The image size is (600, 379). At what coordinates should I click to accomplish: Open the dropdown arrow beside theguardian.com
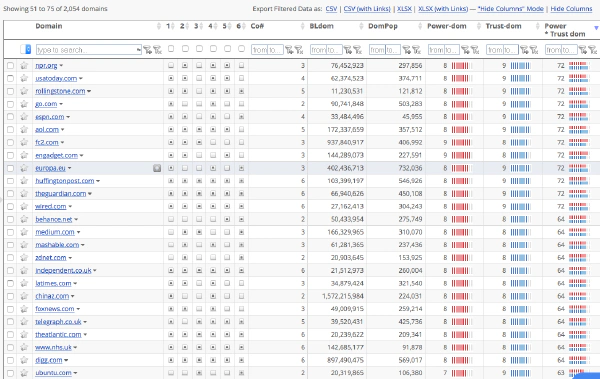click(90, 194)
